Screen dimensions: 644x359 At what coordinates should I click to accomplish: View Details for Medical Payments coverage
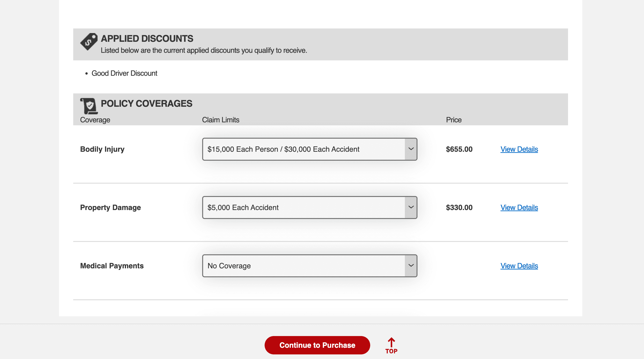pos(519,266)
